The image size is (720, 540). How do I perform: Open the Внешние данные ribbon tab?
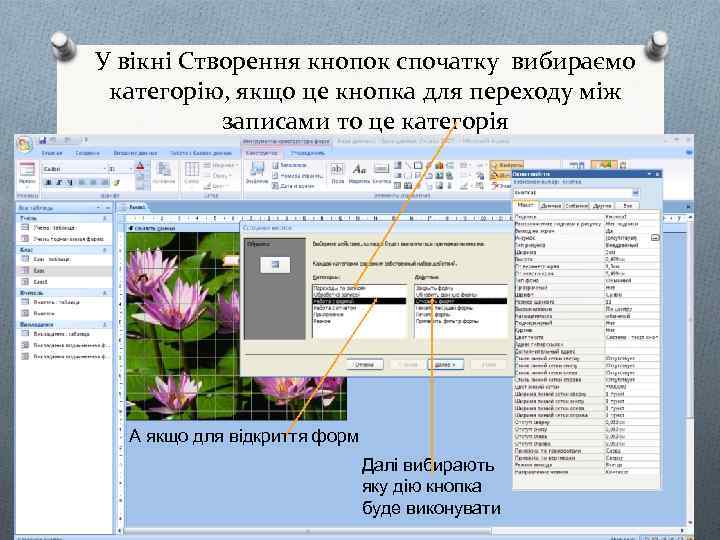(135, 153)
